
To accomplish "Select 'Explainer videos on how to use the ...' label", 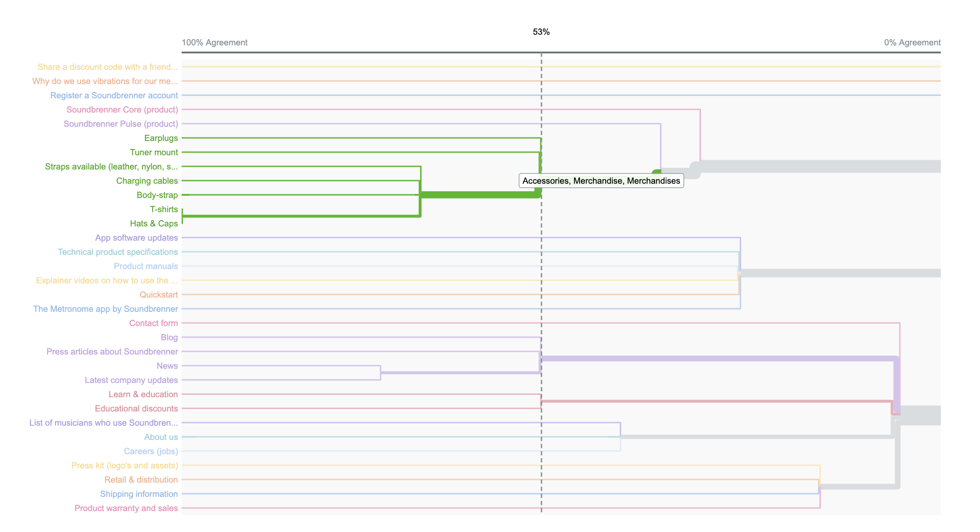I will (x=107, y=280).
